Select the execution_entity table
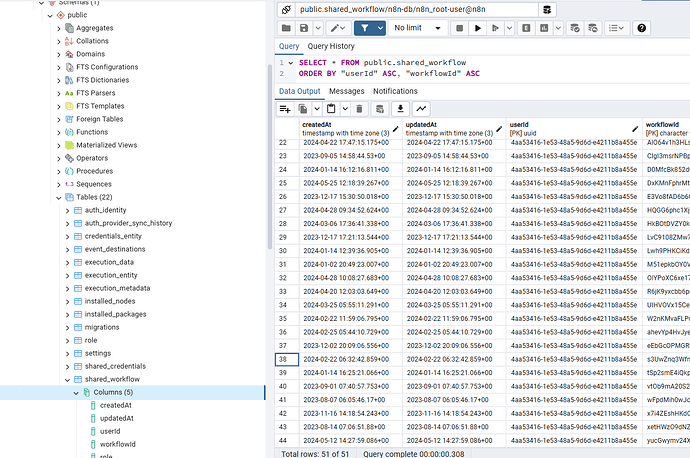 [x=111, y=275]
